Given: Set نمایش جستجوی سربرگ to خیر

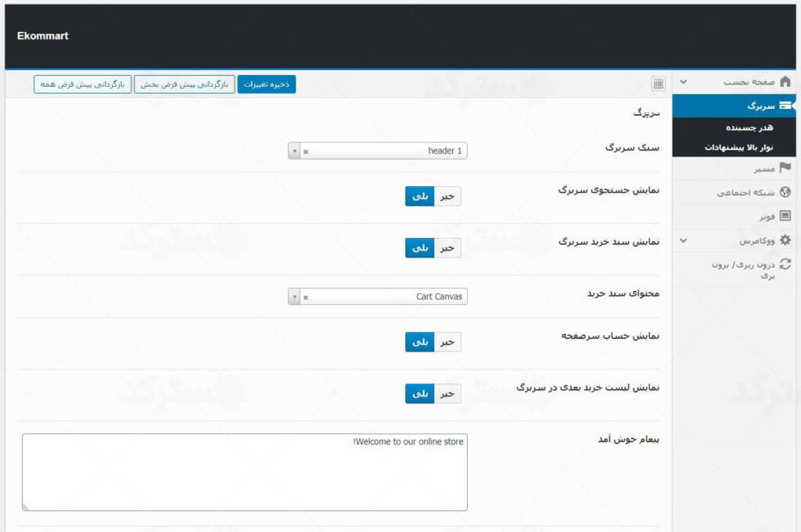Looking at the screenshot, I should [447, 196].
